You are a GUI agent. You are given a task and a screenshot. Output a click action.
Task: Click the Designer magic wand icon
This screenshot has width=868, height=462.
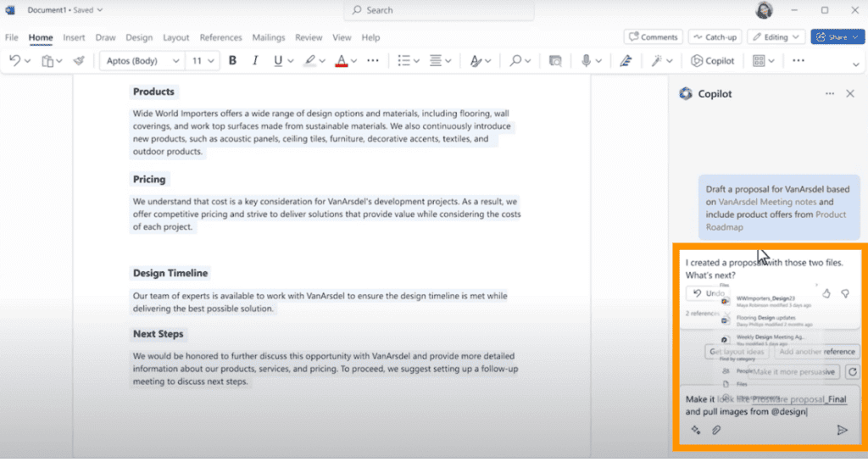point(657,61)
